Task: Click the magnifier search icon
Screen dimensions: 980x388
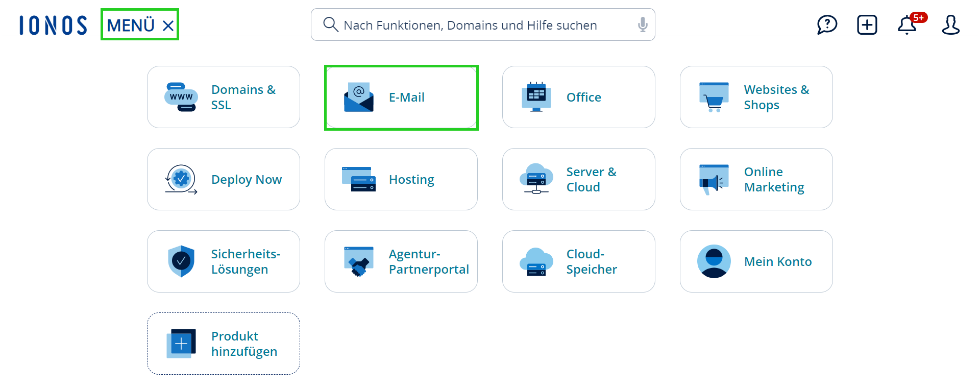Action: click(x=331, y=25)
